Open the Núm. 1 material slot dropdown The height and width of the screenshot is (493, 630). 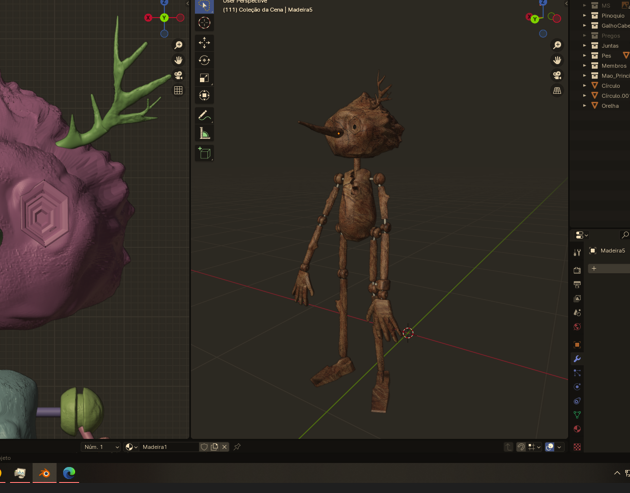(x=100, y=447)
